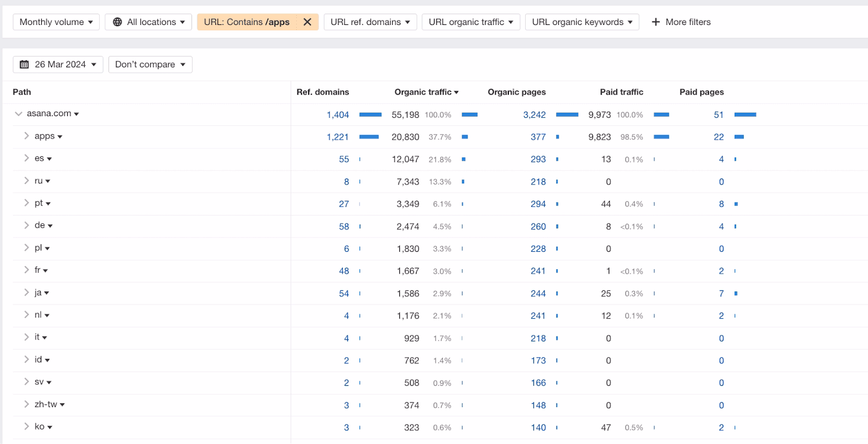Open the apps row's 377 organic pages
This screenshot has width=868, height=444.
pos(538,137)
